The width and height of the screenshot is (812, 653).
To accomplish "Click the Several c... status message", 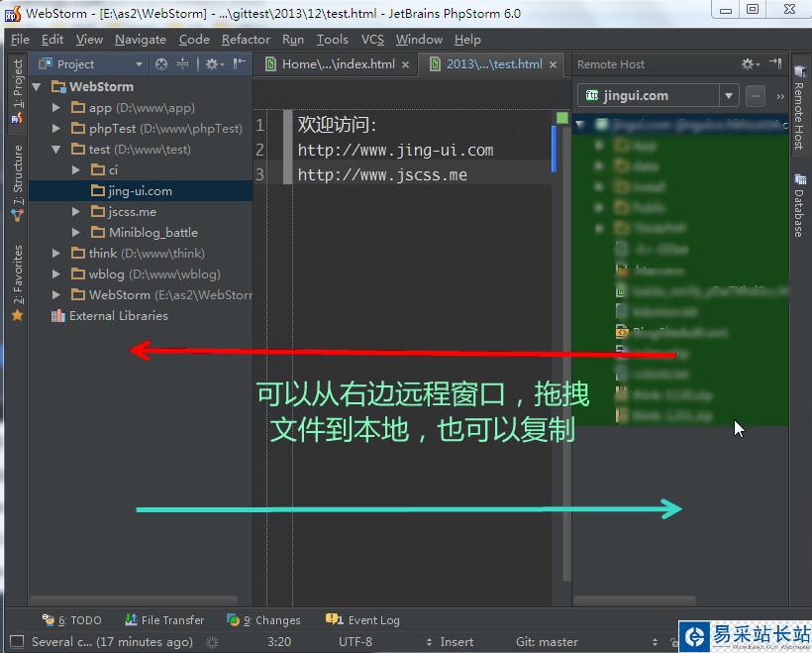I will point(112,641).
